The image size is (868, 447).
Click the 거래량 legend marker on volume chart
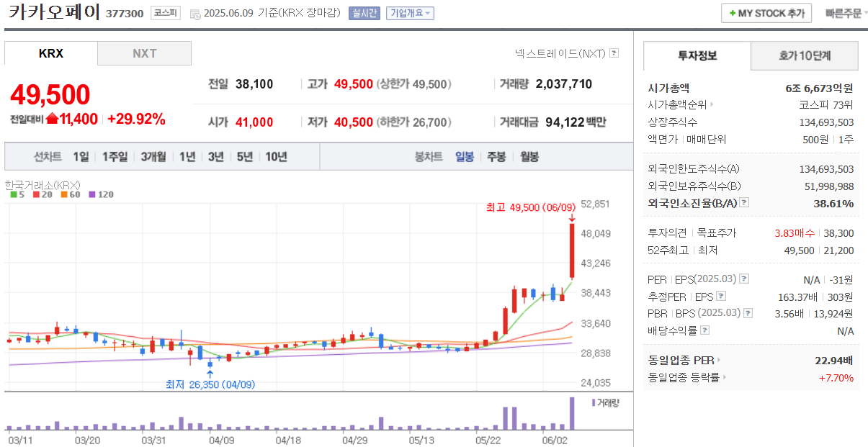[x=594, y=402]
